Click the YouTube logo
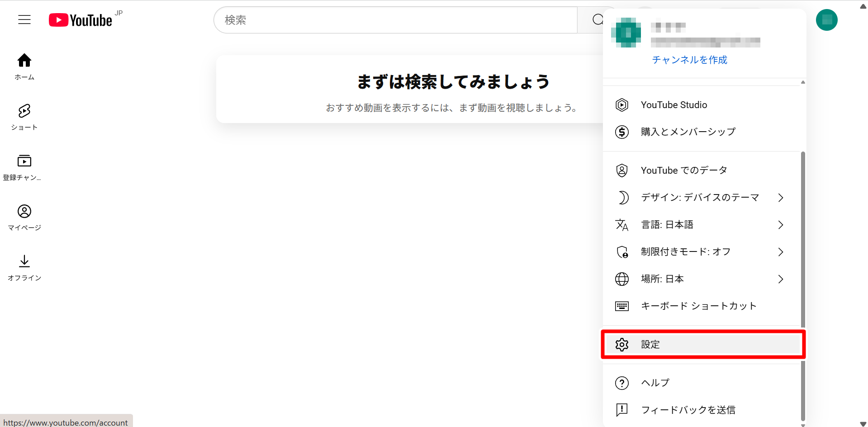 coord(81,20)
